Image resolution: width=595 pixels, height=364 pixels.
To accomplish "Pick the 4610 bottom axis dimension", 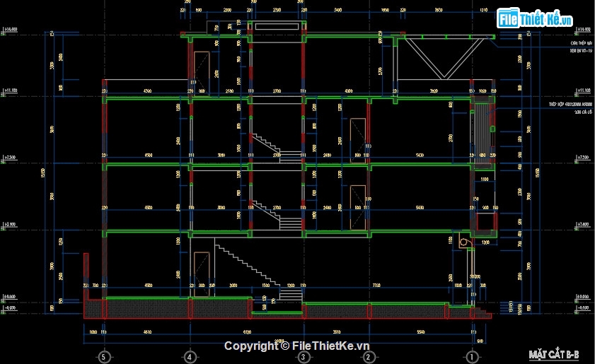I will [x=147, y=332].
